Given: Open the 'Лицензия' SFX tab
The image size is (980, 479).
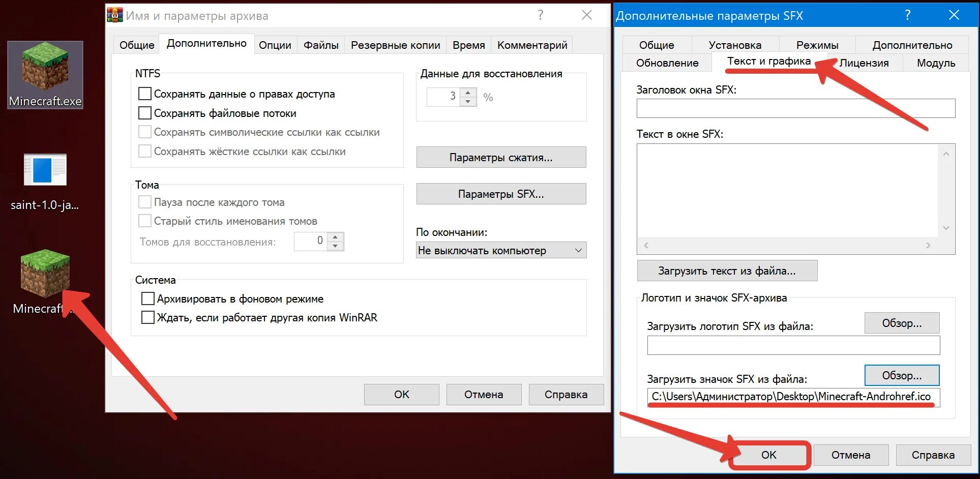Looking at the screenshot, I should [x=864, y=63].
